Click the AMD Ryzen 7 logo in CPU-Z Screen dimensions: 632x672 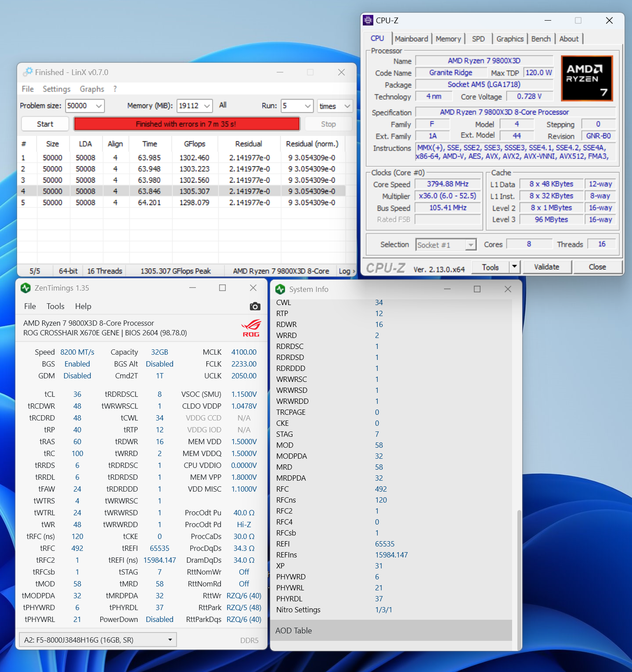(x=587, y=78)
